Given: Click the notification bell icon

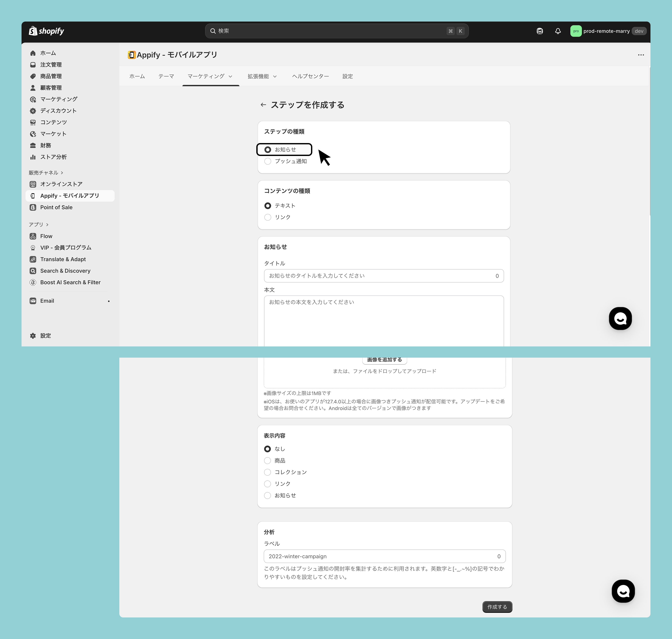Looking at the screenshot, I should pyautogui.click(x=558, y=31).
